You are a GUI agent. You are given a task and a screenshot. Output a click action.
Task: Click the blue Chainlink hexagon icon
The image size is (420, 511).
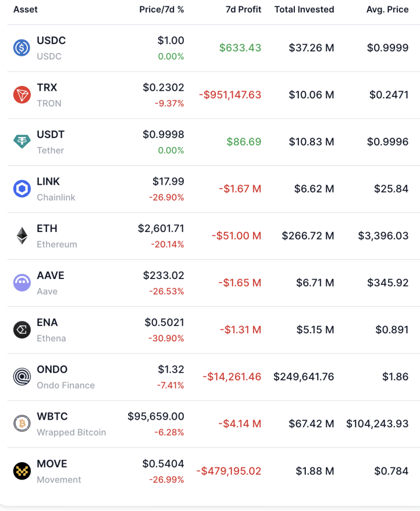(x=22, y=189)
